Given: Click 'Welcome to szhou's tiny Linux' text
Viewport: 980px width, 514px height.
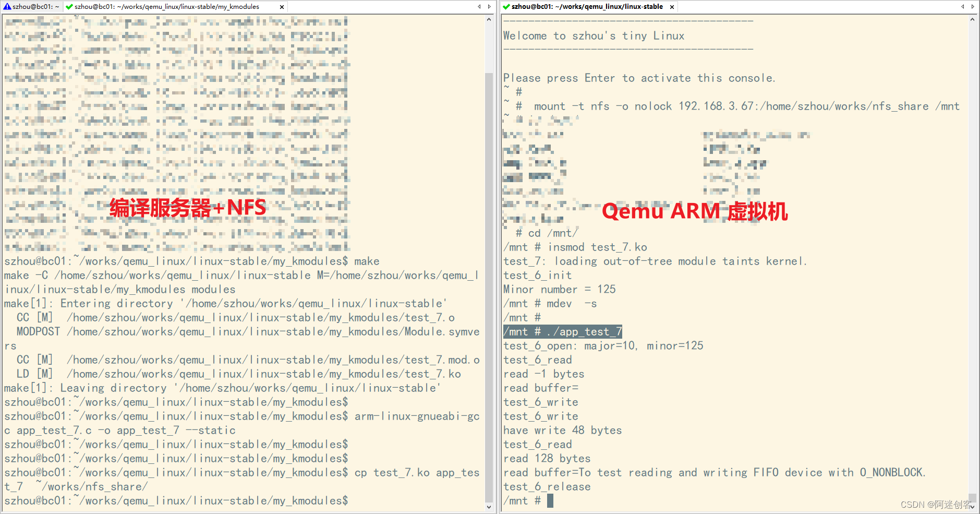Looking at the screenshot, I should tap(594, 35).
